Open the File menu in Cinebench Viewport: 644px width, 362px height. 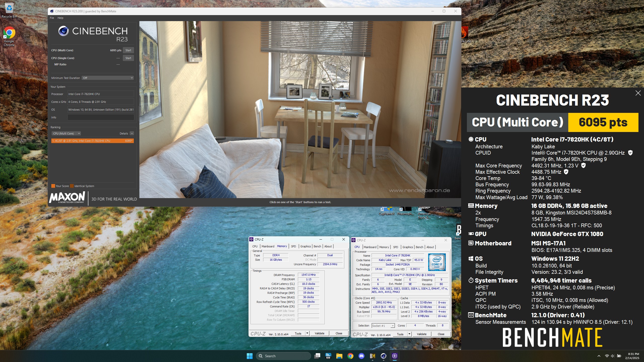click(52, 18)
